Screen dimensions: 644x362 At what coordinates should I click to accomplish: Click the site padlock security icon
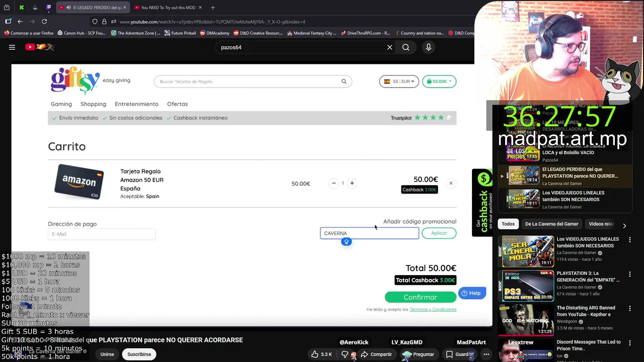tap(104, 22)
